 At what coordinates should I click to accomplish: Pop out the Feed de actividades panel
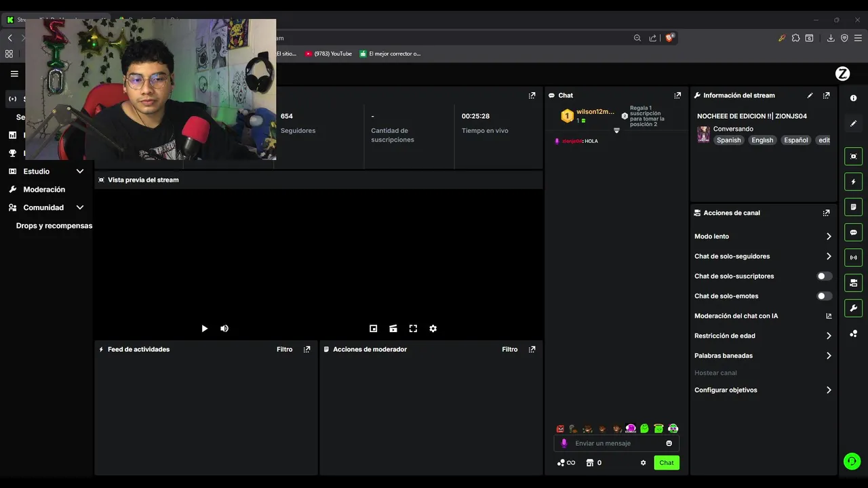(x=307, y=350)
